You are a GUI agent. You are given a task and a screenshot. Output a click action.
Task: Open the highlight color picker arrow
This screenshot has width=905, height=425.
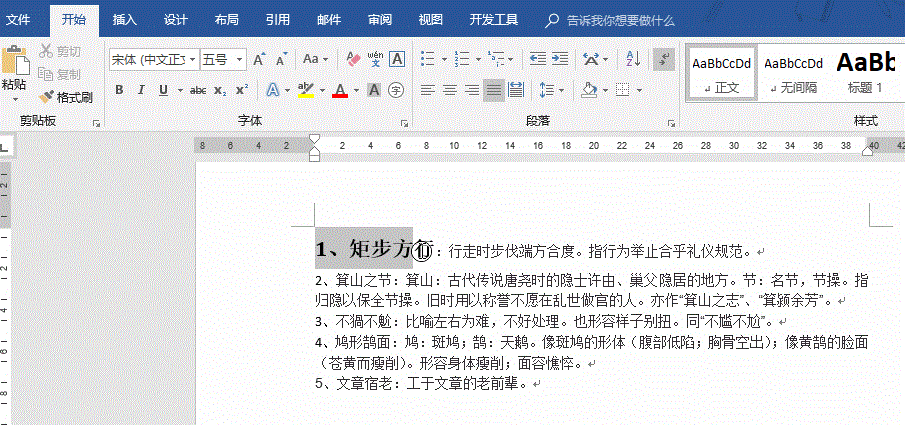click(322, 91)
